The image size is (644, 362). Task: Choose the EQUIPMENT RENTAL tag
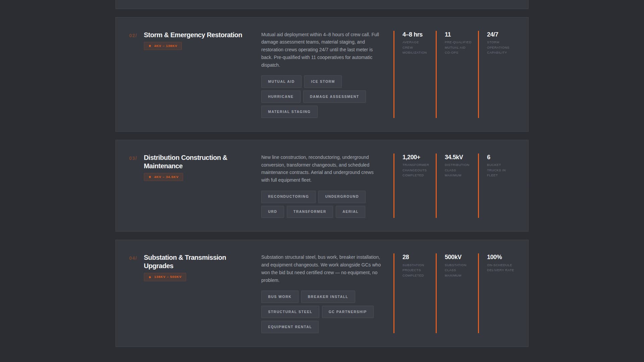coord(290,327)
